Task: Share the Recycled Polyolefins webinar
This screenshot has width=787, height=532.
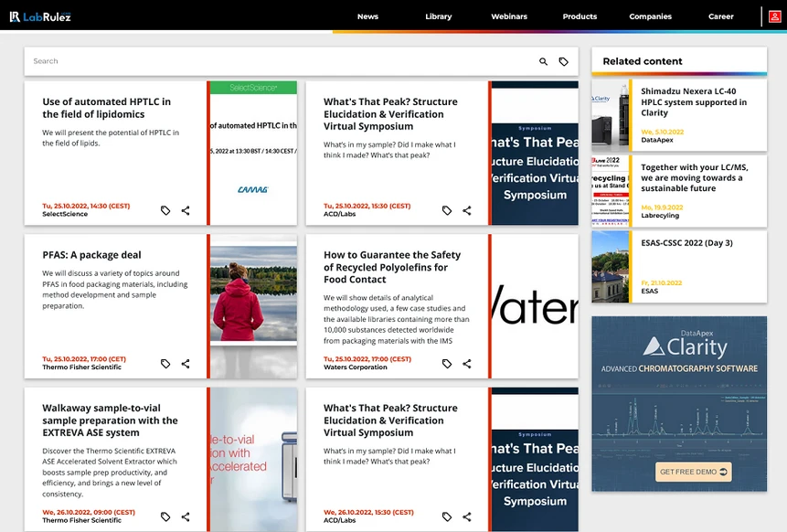Action: coord(467,364)
